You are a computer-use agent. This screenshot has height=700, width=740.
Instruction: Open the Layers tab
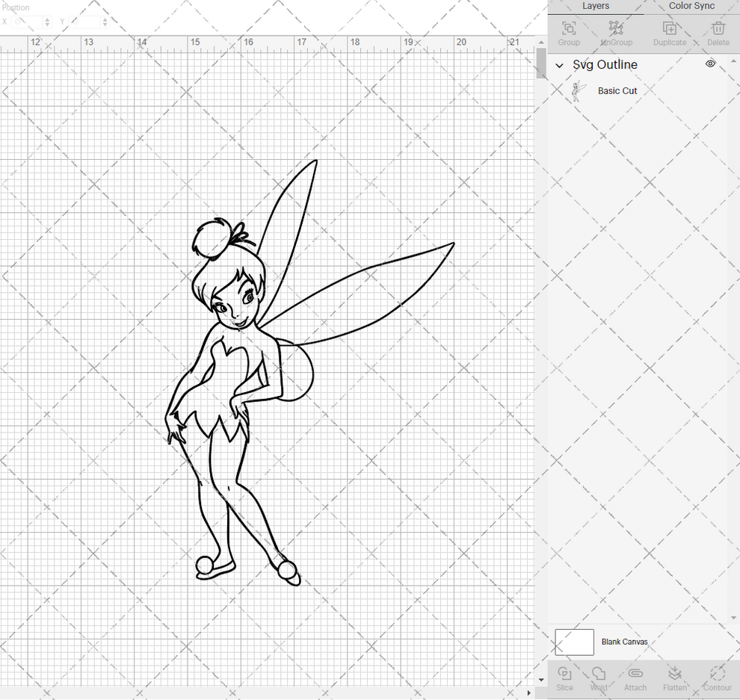[x=596, y=6]
